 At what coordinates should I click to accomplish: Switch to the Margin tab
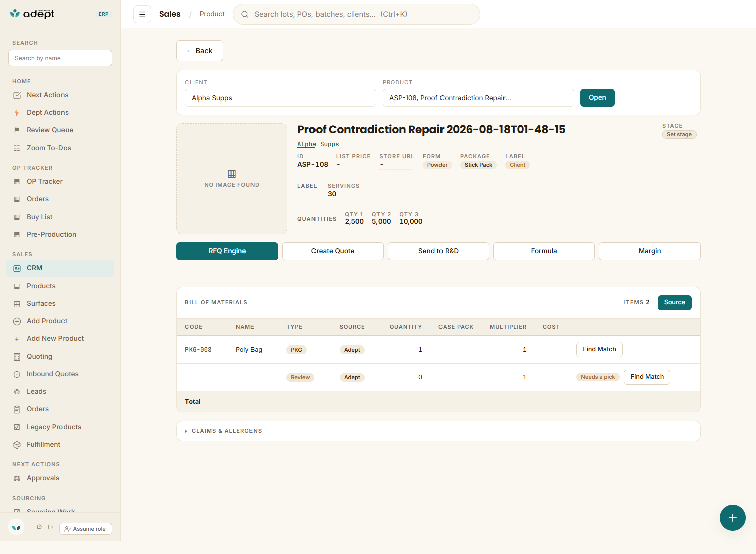(x=650, y=251)
